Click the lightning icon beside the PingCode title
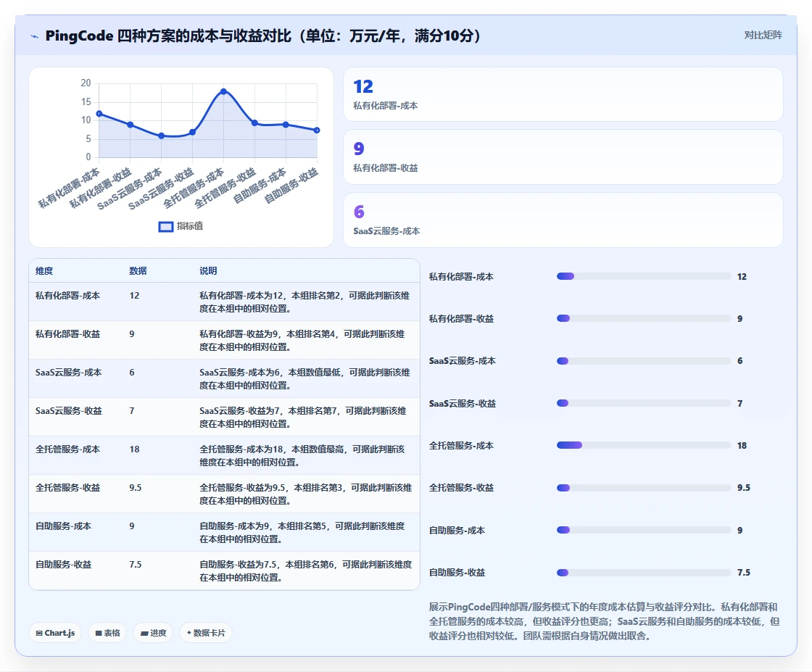The height and width of the screenshot is (672, 812). (35, 36)
